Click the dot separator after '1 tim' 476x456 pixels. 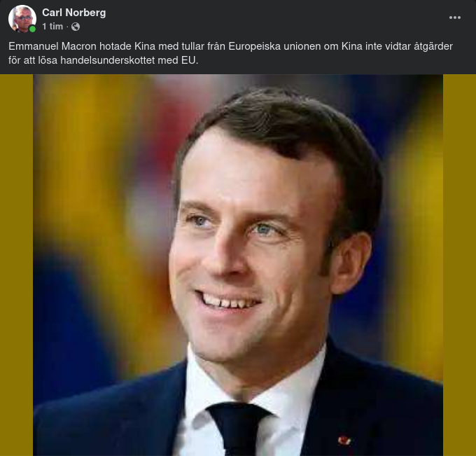pyautogui.click(x=67, y=27)
